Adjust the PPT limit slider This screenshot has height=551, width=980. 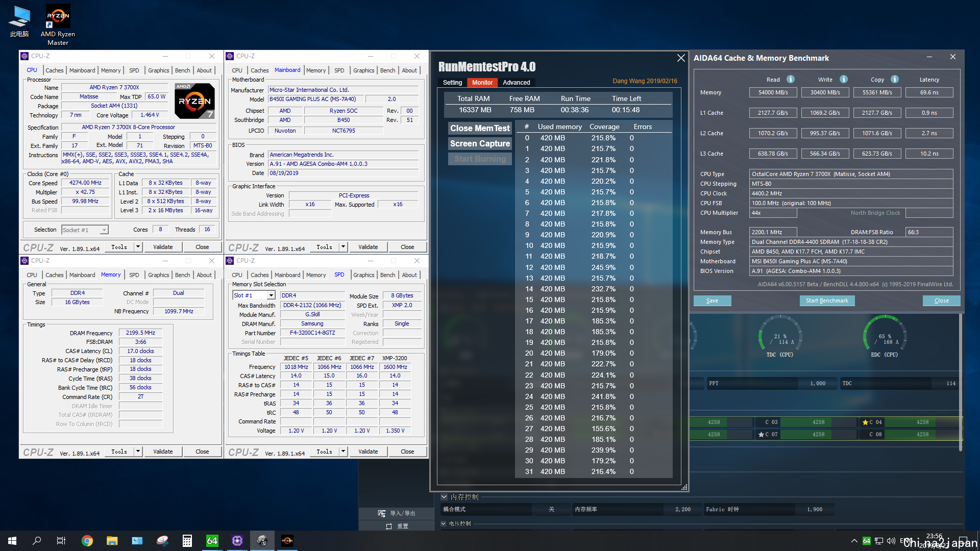click(772, 383)
